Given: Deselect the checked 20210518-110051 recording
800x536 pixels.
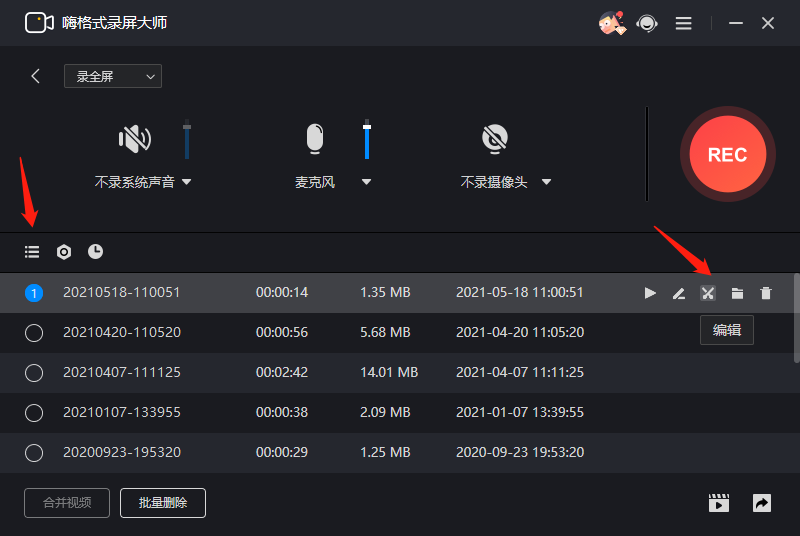Looking at the screenshot, I should click(x=34, y=293).
